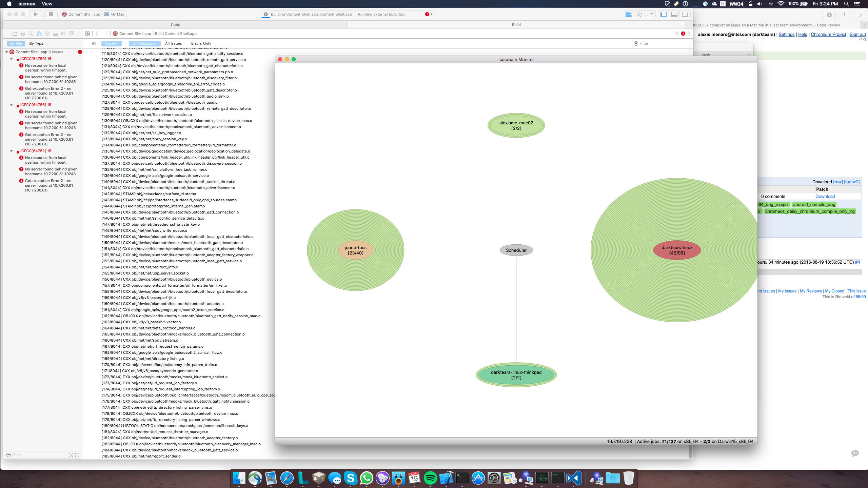Toggle the bottom debug area button

pos(674,14)
